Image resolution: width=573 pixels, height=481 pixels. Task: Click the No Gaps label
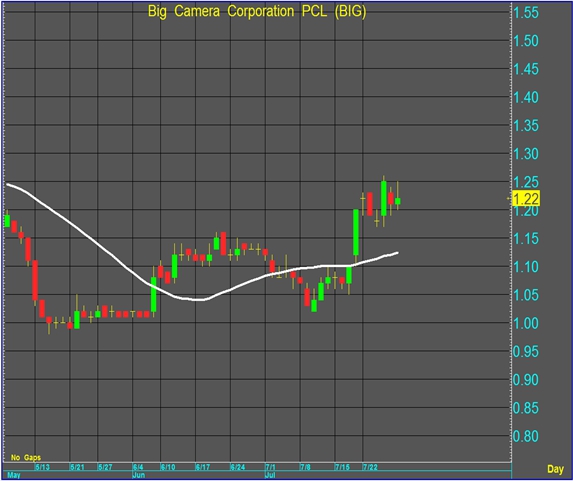point(26,457)
